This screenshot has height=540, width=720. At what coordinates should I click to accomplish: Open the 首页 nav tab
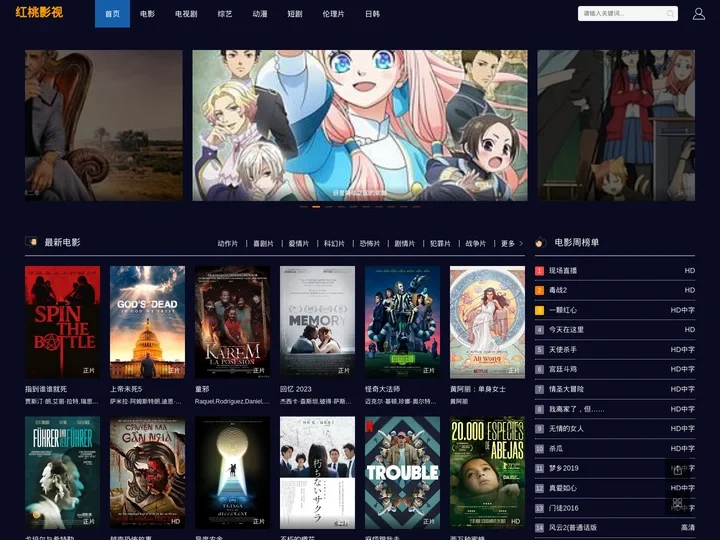click(x=112, y=14)
